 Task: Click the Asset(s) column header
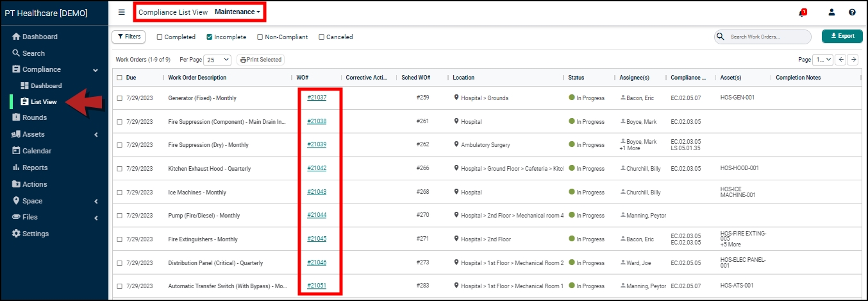point(731,78)
